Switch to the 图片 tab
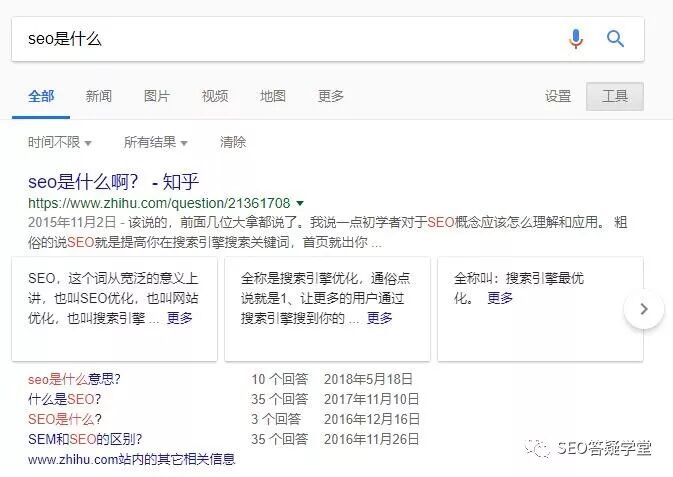Viewport: 673px width, 477px height. pos(157,96)
